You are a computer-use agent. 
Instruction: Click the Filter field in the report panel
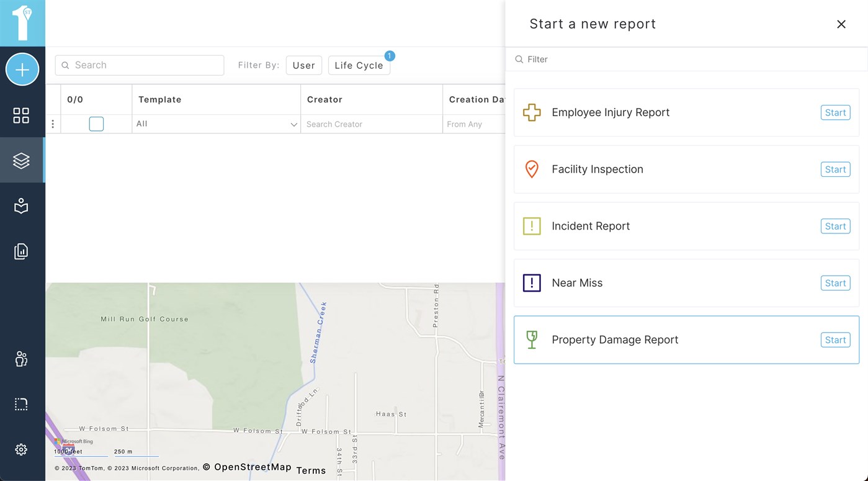[682, 59]
